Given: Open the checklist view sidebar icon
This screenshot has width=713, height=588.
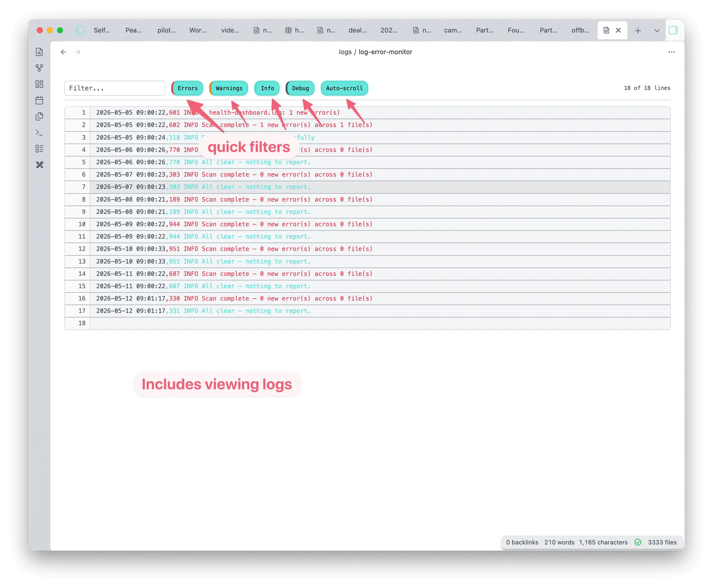Looking at the screenshot, I should tap(39, 149).
